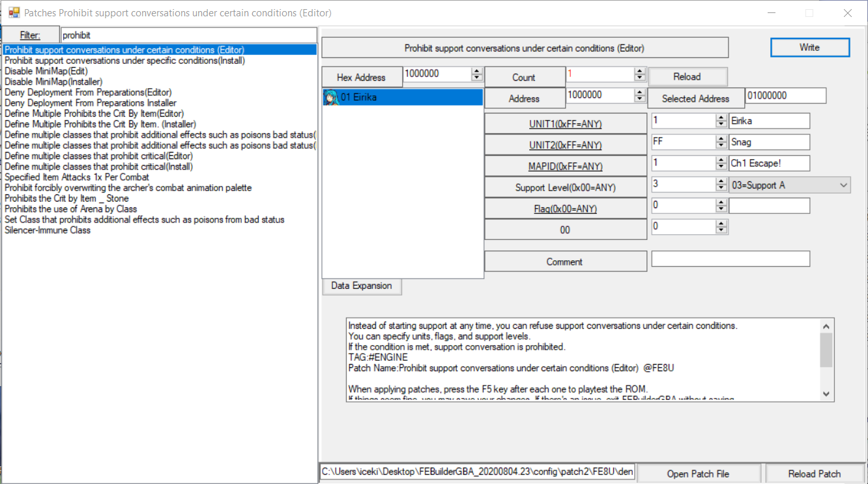Click Reload Patch
This screenshot has width=868, height=484.
coord(815,472)
